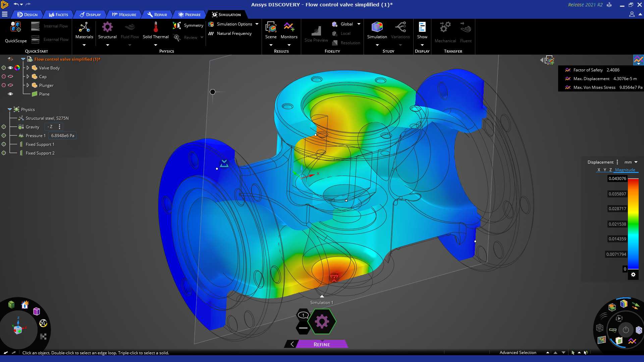
Task: Click the simulation solve gear hexagon
Action: point(322,322)
